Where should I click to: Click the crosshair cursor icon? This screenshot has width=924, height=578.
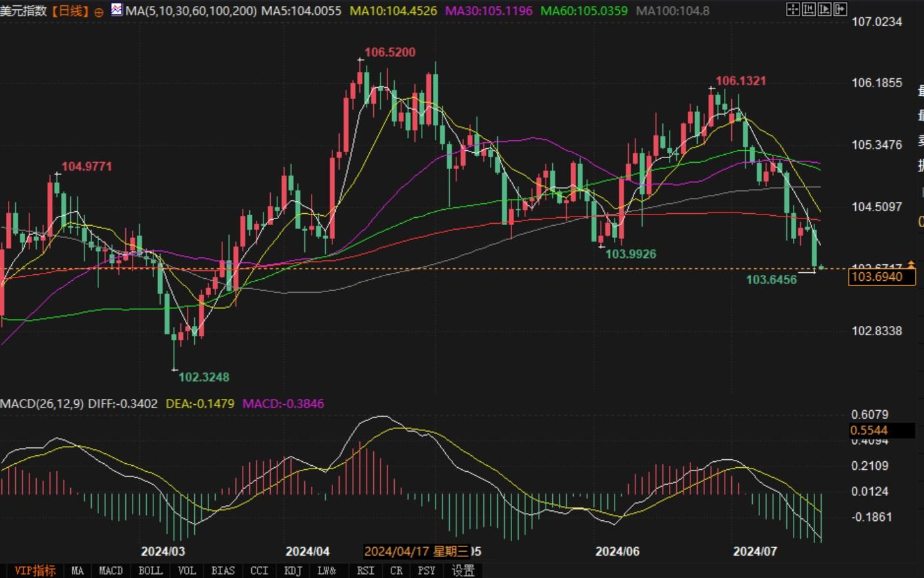793,9
